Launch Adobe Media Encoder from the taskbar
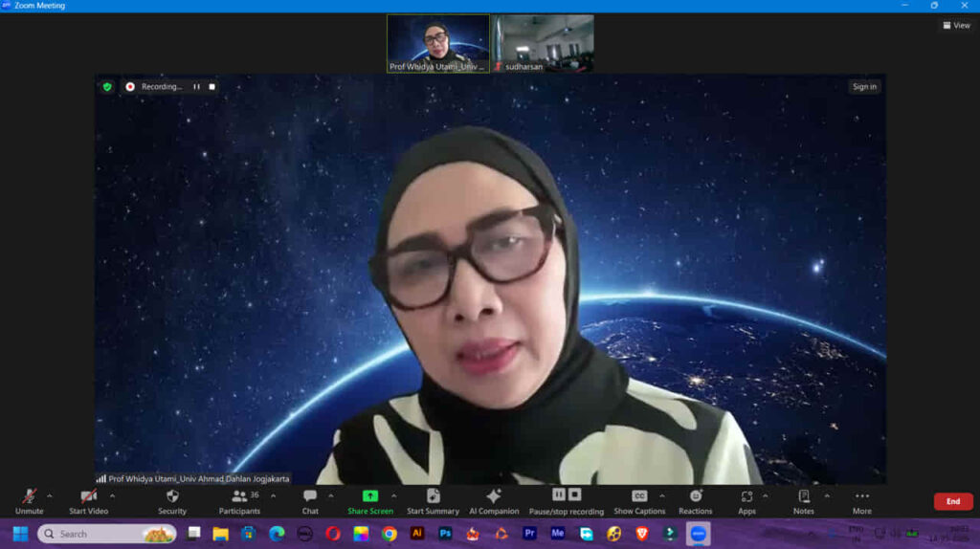 coord(558,534)
